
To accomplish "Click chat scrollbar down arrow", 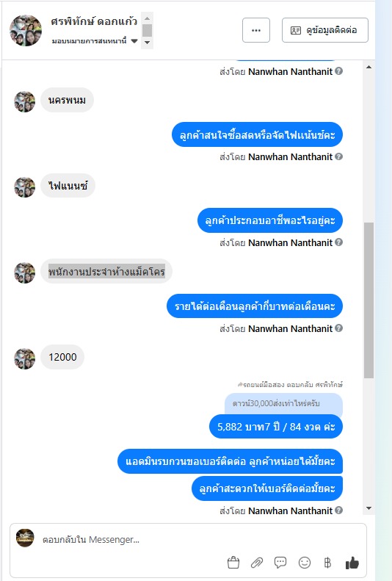I will pos(369,508).
